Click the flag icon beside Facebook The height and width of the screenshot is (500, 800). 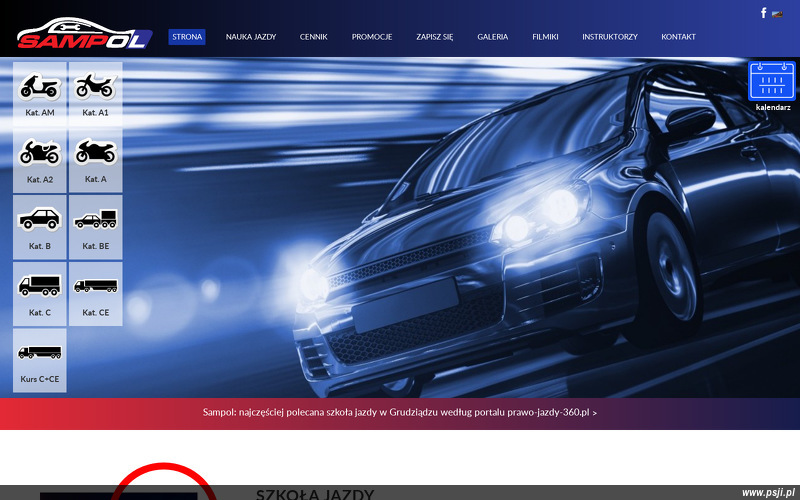click(778, 14)
